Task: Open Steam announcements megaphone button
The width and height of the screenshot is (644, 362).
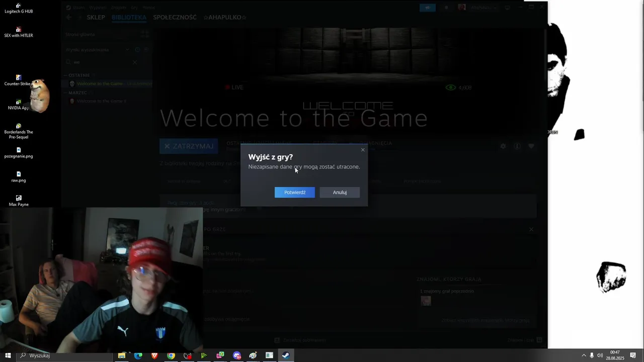Action: click(x=428, y=8)
